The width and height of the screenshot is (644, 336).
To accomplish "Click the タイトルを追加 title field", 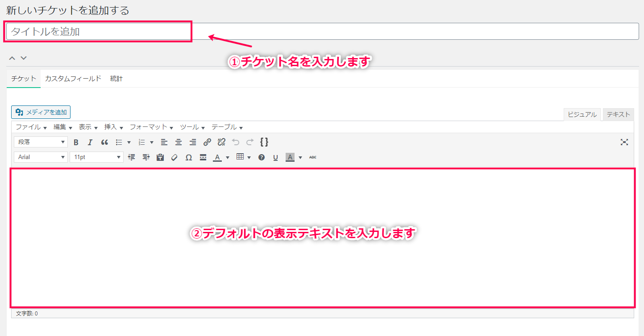I will (x=323, y=31).
